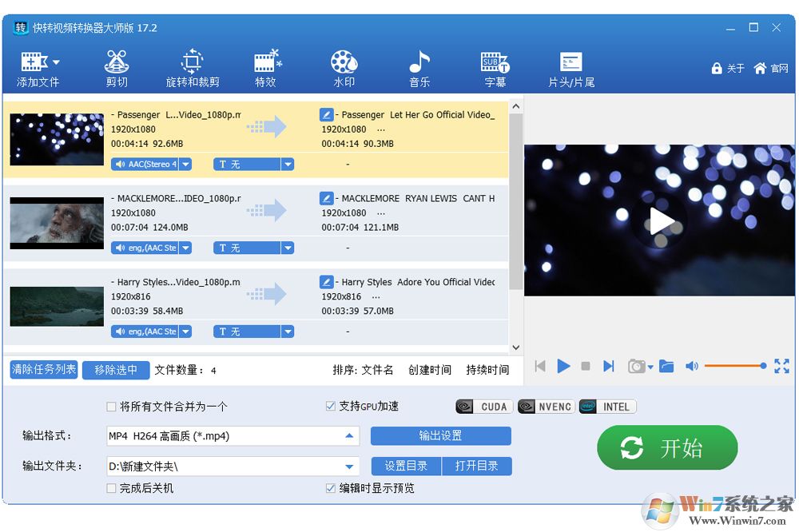Screen dimensions: 799x532
Task: Adjust the volume slider near playback controls
Action: coord(735,366)
